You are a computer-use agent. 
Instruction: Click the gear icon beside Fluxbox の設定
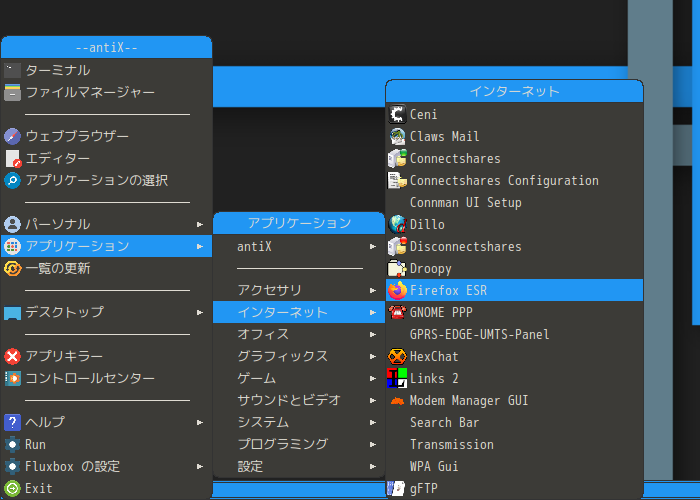12,467
